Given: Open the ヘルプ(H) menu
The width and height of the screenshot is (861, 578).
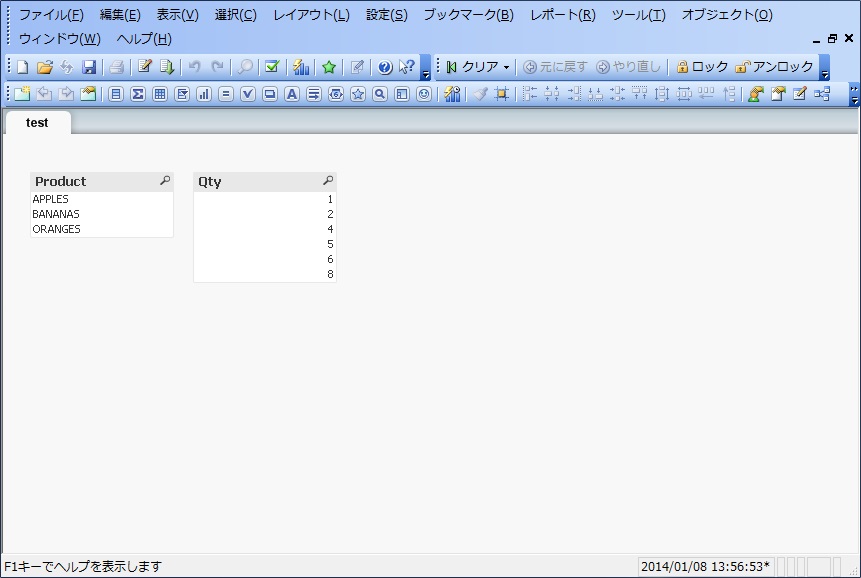Looking at the screenshot, I should tap(144, 39).
